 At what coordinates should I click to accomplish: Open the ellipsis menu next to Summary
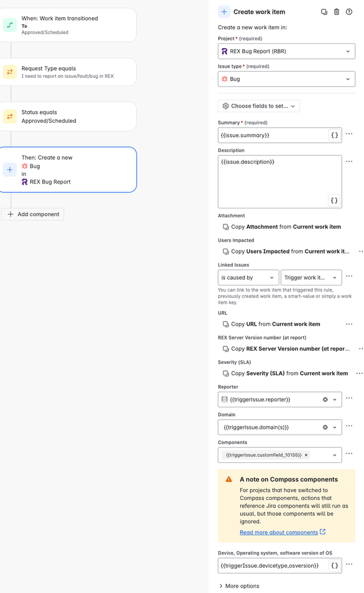(349, 135)
